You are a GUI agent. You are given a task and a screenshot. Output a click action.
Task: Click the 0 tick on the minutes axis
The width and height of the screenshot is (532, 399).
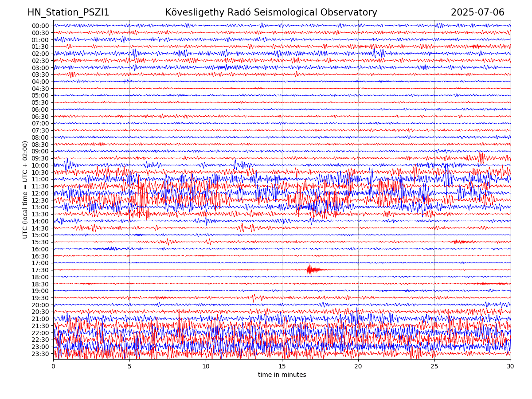point(53,367)
